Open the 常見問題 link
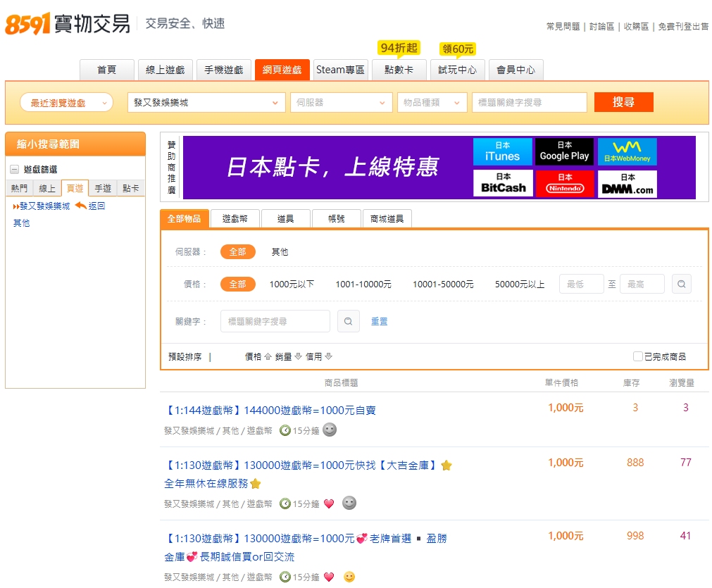 point(563,26)
